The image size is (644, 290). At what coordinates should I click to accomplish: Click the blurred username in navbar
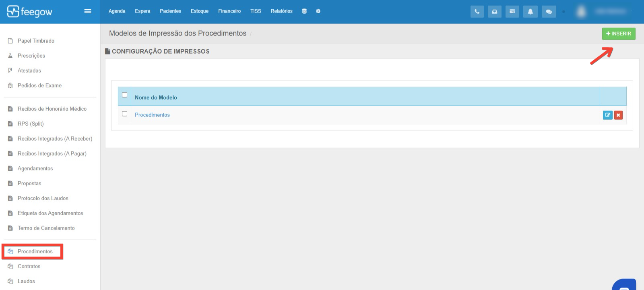(611, 12)
